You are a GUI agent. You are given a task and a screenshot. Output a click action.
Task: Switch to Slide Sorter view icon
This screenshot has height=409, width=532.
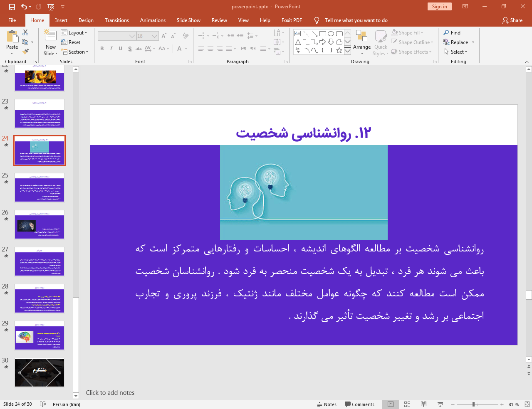coord(407,404)
